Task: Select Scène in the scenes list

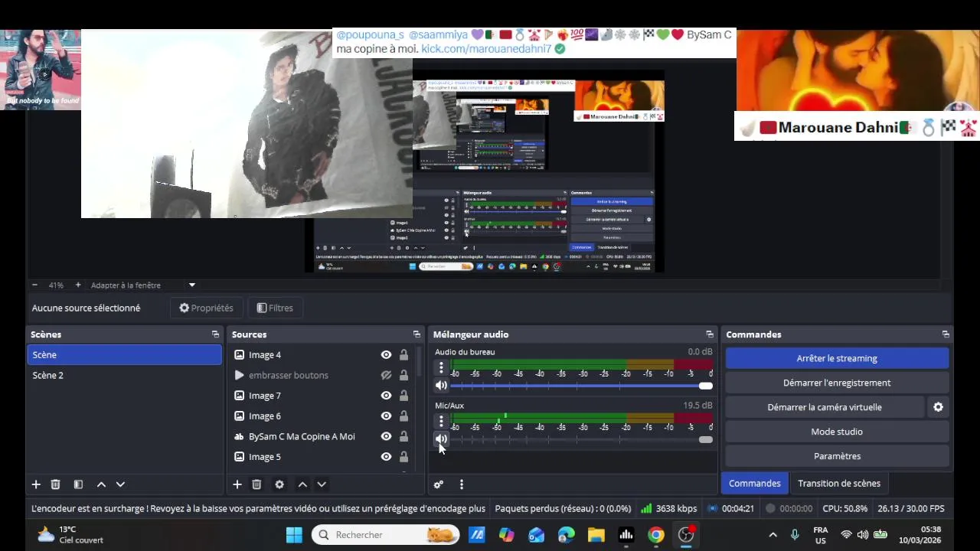Action: [x=124, y=355]
